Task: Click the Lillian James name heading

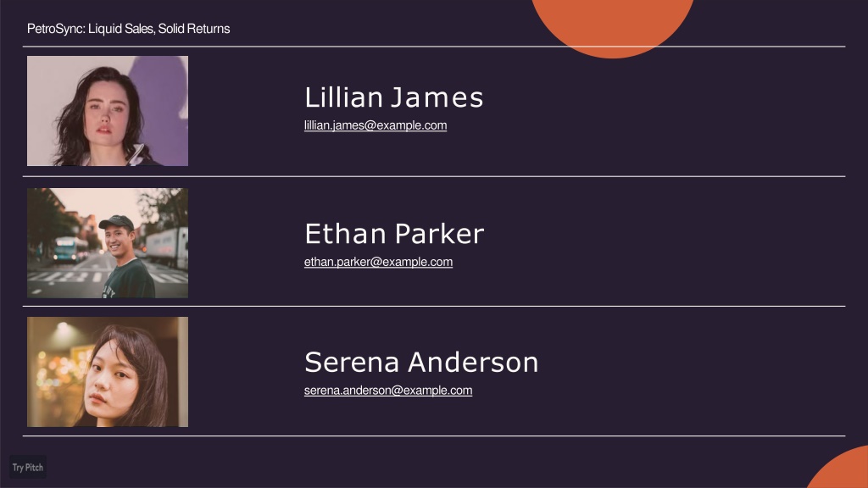Action: (393, 97)
